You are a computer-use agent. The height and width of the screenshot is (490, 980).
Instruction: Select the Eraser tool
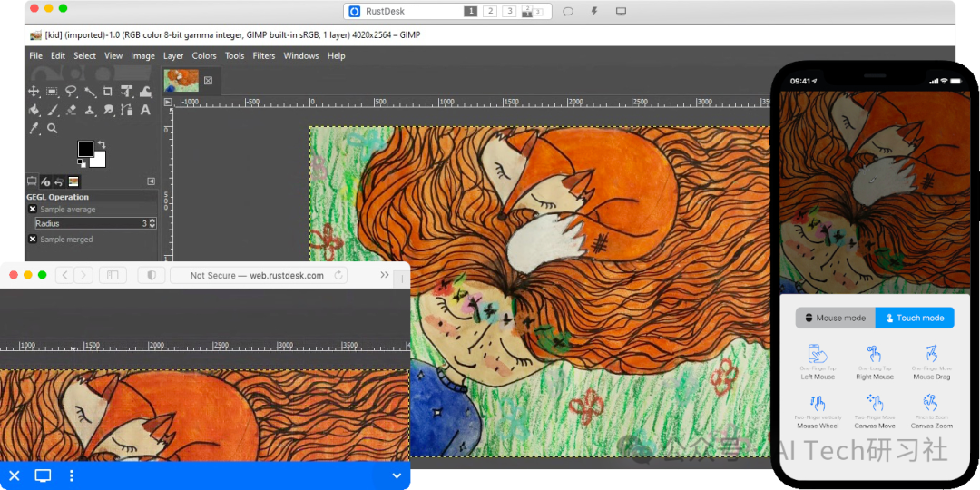pyautogui.click(x=72, y=110)
